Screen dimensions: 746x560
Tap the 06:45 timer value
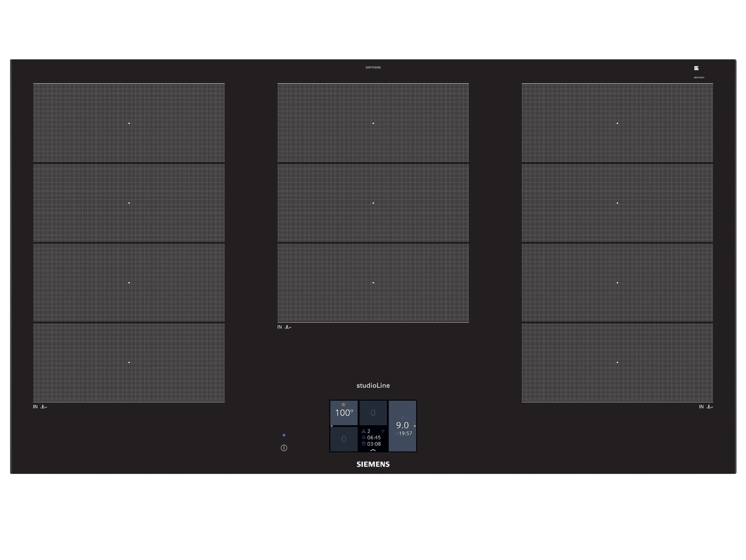[374, 438]
